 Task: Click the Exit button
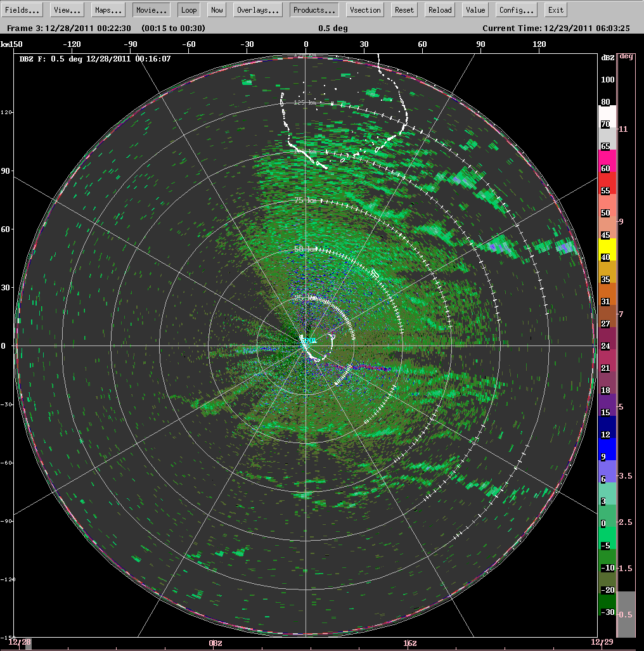[x=555, y=10]
